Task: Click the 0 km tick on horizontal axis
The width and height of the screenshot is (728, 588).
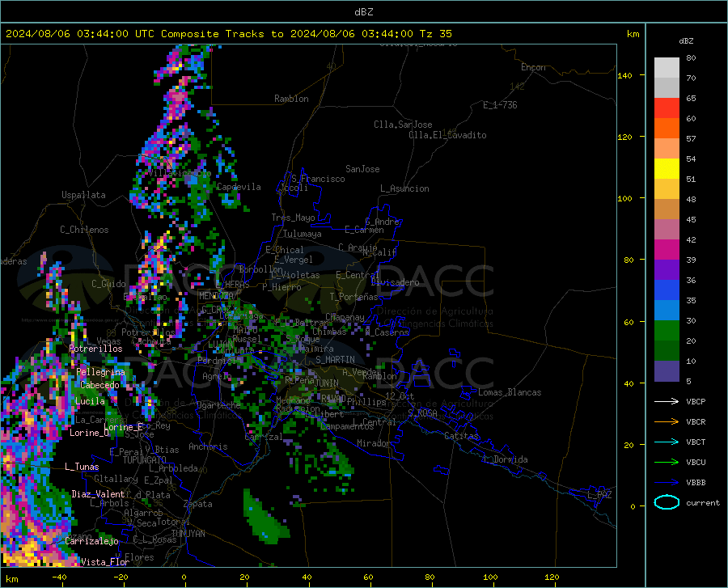Action: click(x=184, y=577)
